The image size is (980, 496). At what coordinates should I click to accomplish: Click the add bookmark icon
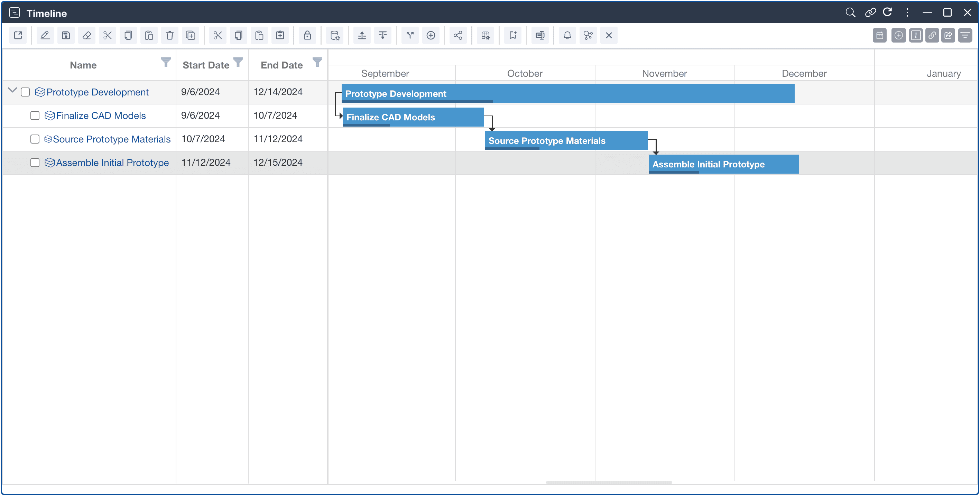click(x=513, y=35)
